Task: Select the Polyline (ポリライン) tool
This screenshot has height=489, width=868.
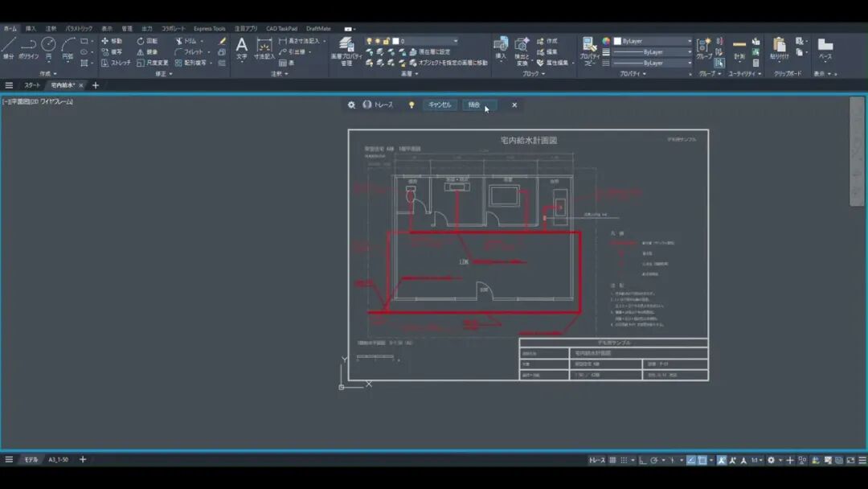Action: tap(28, 47)
